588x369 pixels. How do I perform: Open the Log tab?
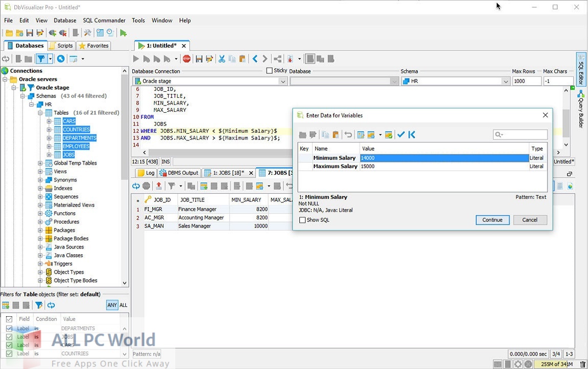point(146,173)
